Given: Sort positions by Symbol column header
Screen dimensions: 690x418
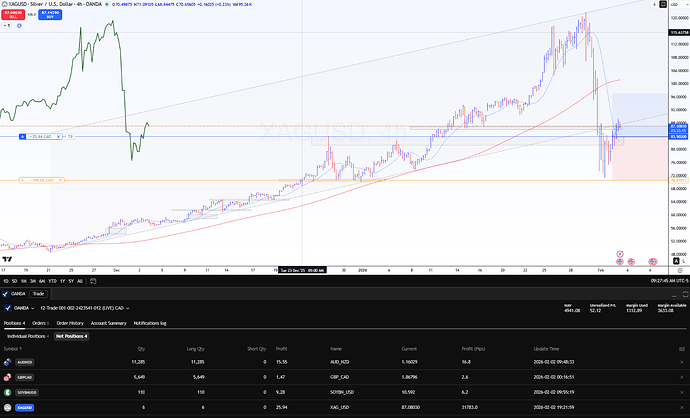Looking at the screenshot, I should (12, 349).
